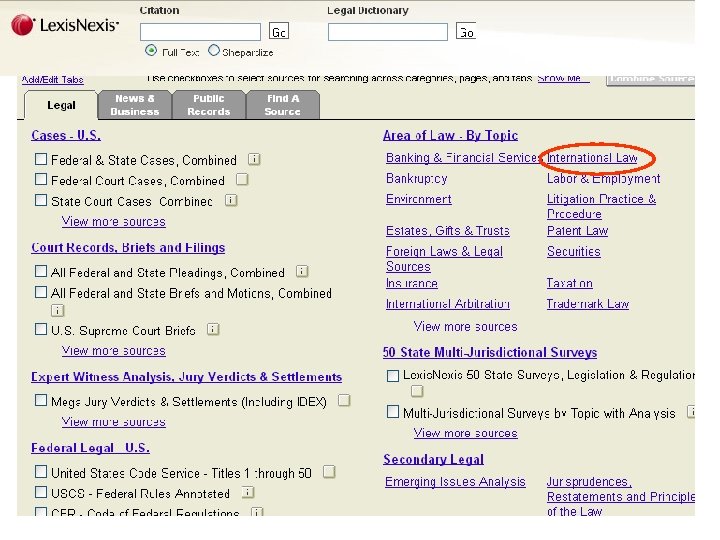Check USCS - Federal Rules Annotated
Screen dimensions: 720x540
[41, 492]
